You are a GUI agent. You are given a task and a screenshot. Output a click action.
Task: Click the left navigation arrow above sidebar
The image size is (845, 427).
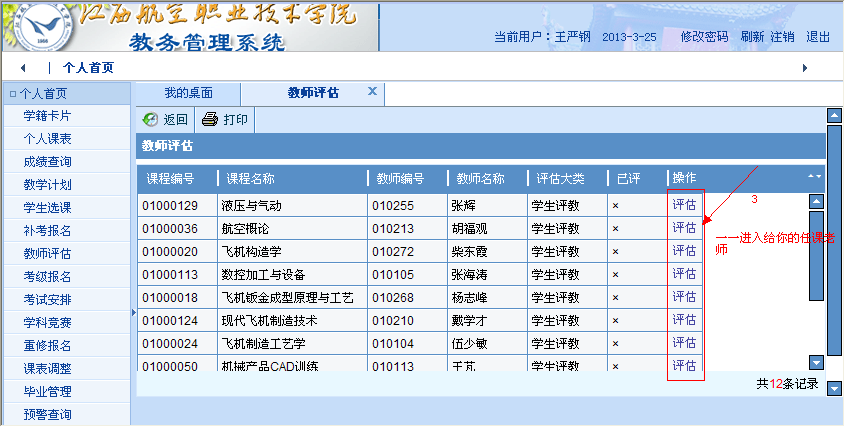22,68
